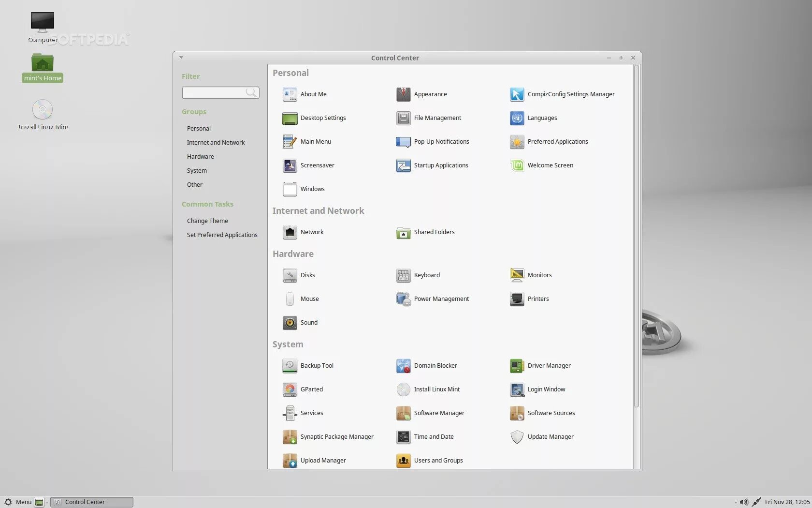Open Appearance preferences icon

pyautogui.click(x=403, y=94)
